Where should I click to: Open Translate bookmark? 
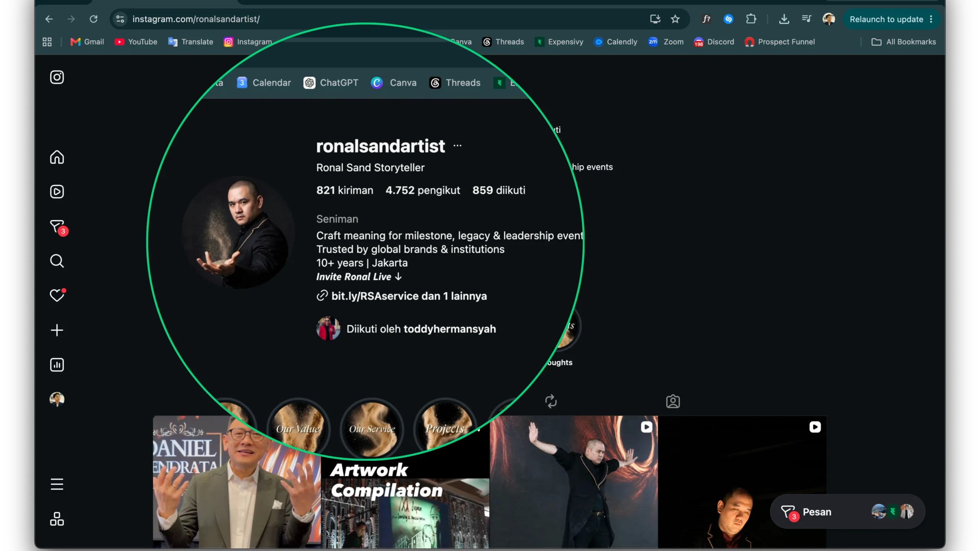pyautogui.click(x=191, y=42)
